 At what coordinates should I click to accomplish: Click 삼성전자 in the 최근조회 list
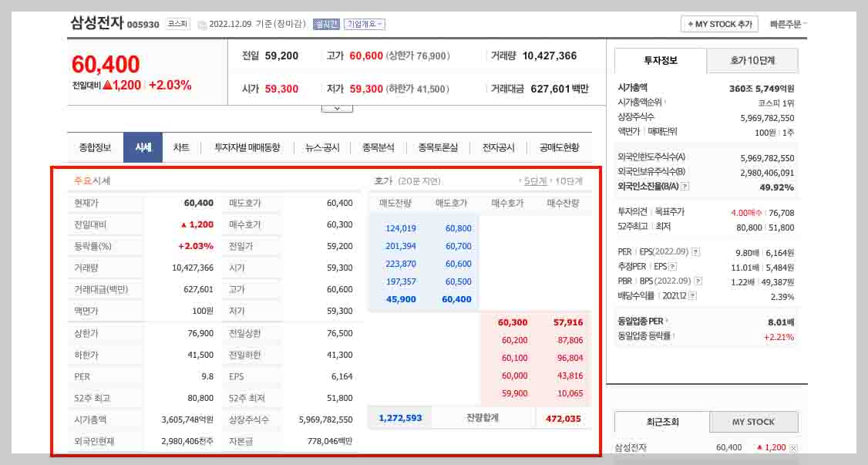click(x=631, y=448)
